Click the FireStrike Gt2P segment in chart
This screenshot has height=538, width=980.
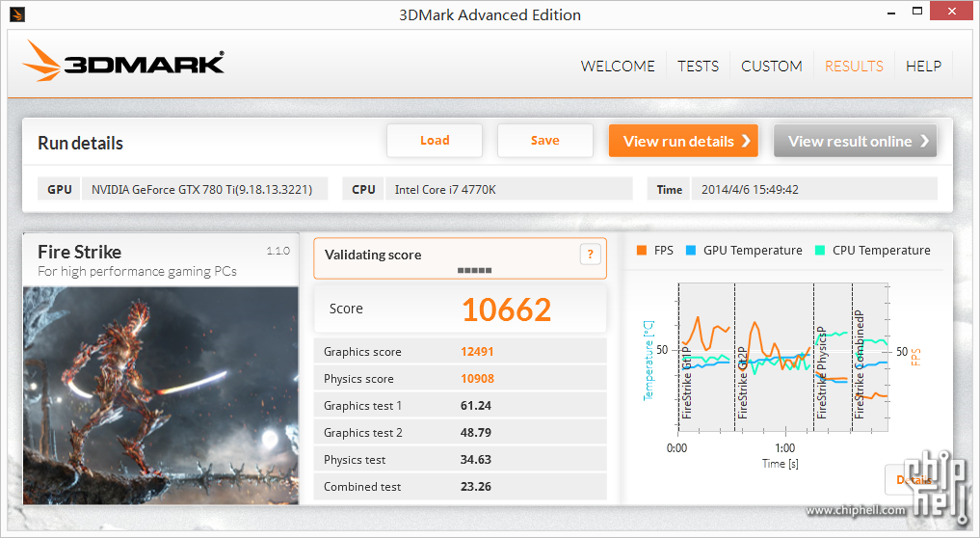click(x=774, y=357)
